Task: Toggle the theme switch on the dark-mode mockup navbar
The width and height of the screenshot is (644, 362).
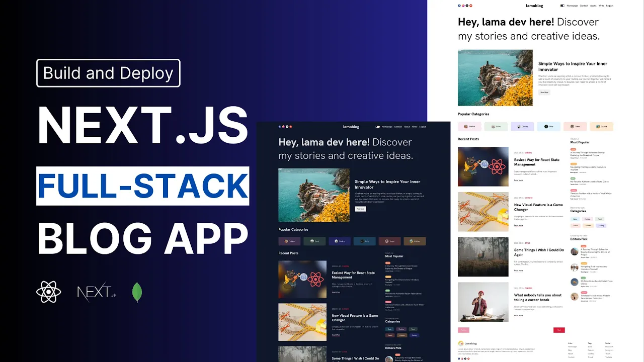Action: (x=378, y=127)
